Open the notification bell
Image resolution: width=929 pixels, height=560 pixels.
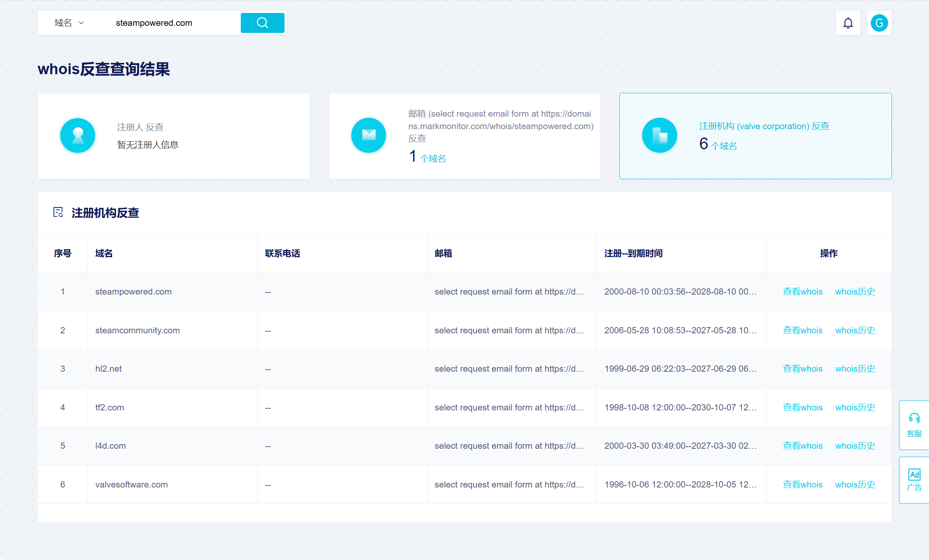point(848,23)
